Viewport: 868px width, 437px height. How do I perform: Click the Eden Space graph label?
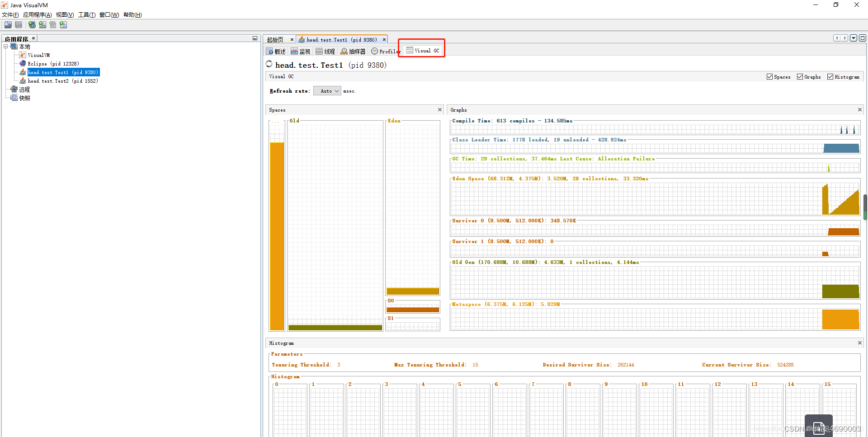550,179
